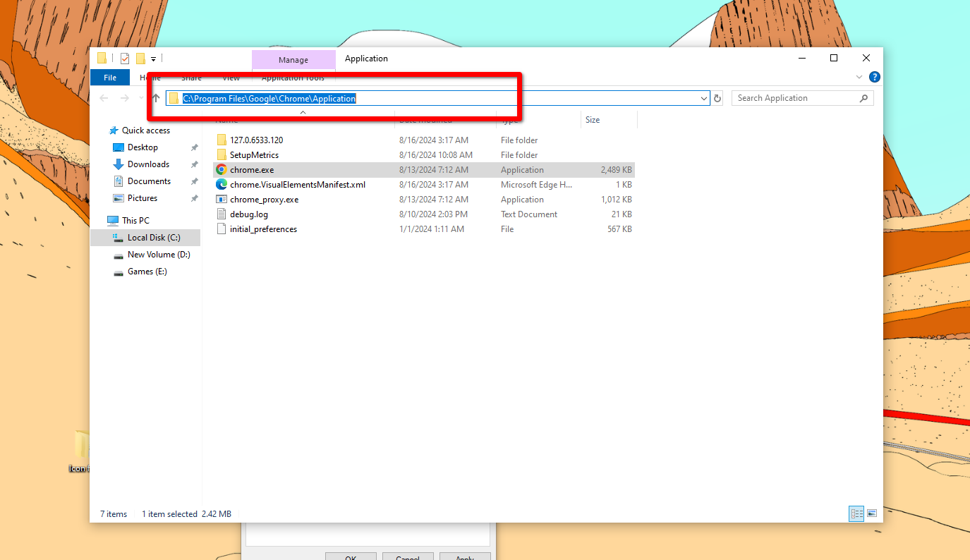
Task: Open Documents from Quick access
Action: [x=149, y=181]
